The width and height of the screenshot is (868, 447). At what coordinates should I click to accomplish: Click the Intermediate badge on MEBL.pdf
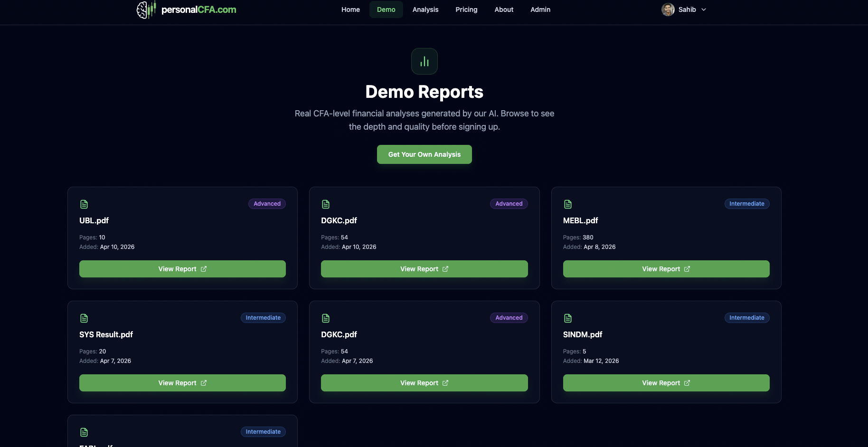pos(747,204)
